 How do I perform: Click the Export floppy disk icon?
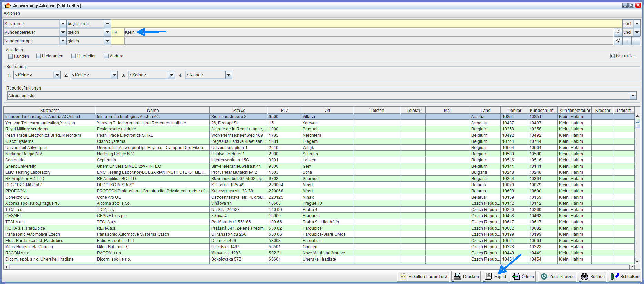point(488,276)
